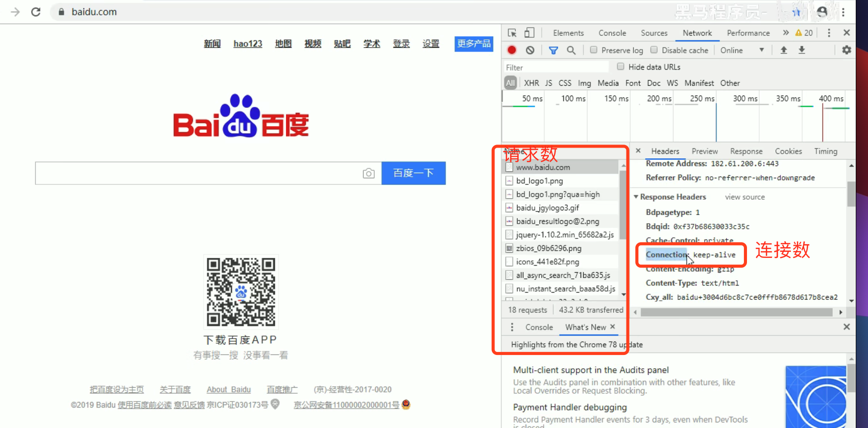Image resolution: width=868 pixels, height=428 pixels.
Task: Click the browser reload icon
Action: [x=36, y=12]
